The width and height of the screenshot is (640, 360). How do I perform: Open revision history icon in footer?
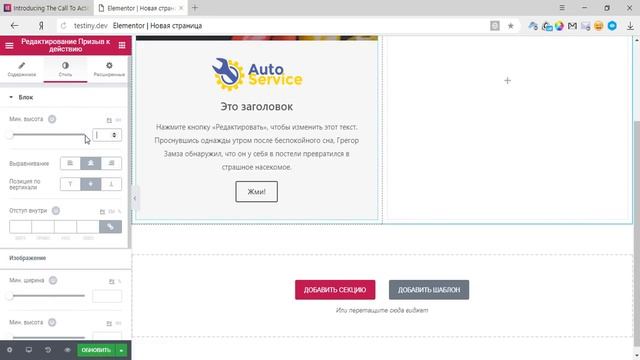point(48,350)
